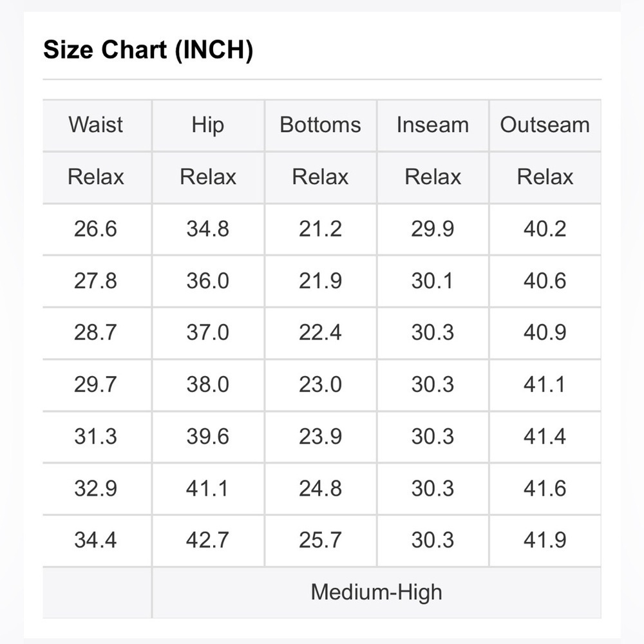The image size is (644, 644).
Task: Click inseam value 30.1
Action: tap(433, 281)
